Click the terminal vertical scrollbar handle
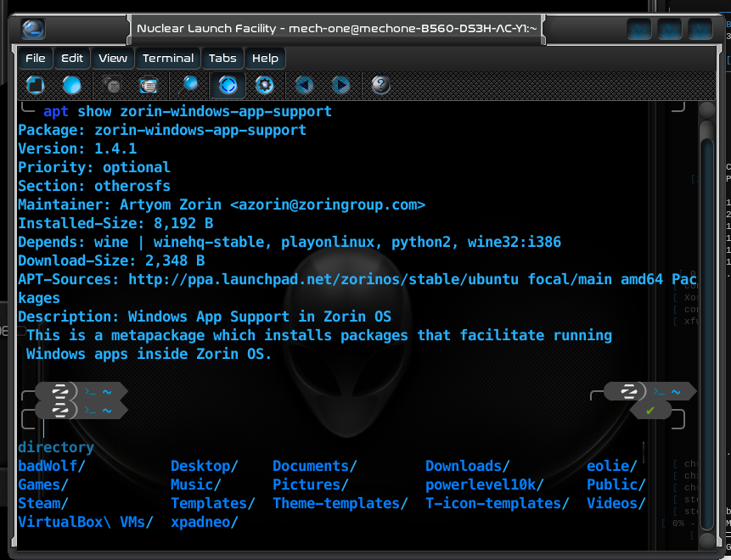731x560 pixels. click(706, 326)
